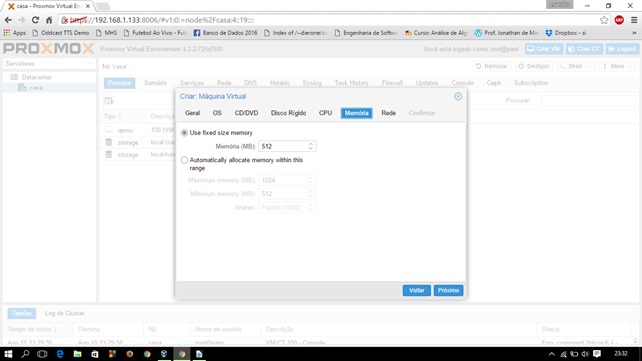Click the volume icon in system tray
Viewport: 642px width, 361px height.
(585, 354)
